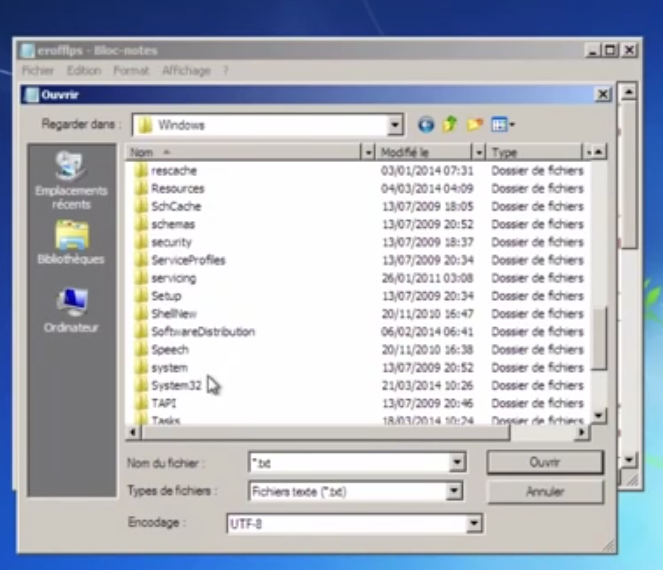Screen dimensions: 663x570
Task: Click file list scroll down arrow
Action: click(599, 416)
